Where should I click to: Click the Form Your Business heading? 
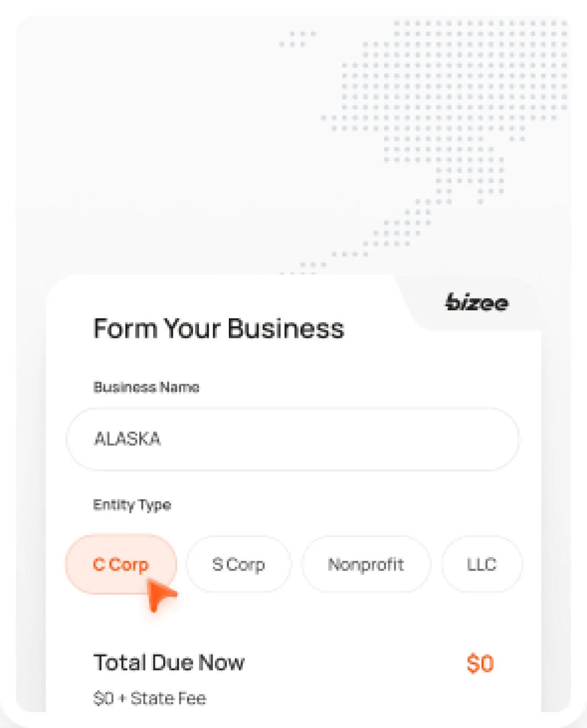[219, 328]
